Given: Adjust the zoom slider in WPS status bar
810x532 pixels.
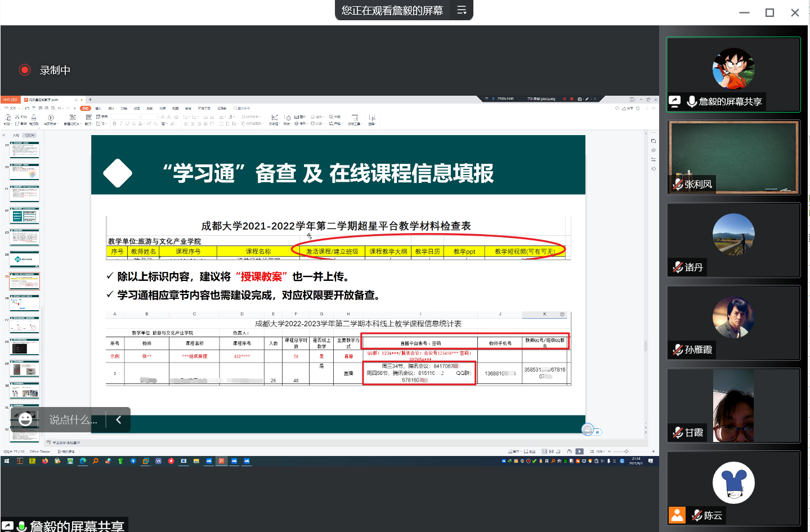Looking at the screenshot, I should 626,451.
